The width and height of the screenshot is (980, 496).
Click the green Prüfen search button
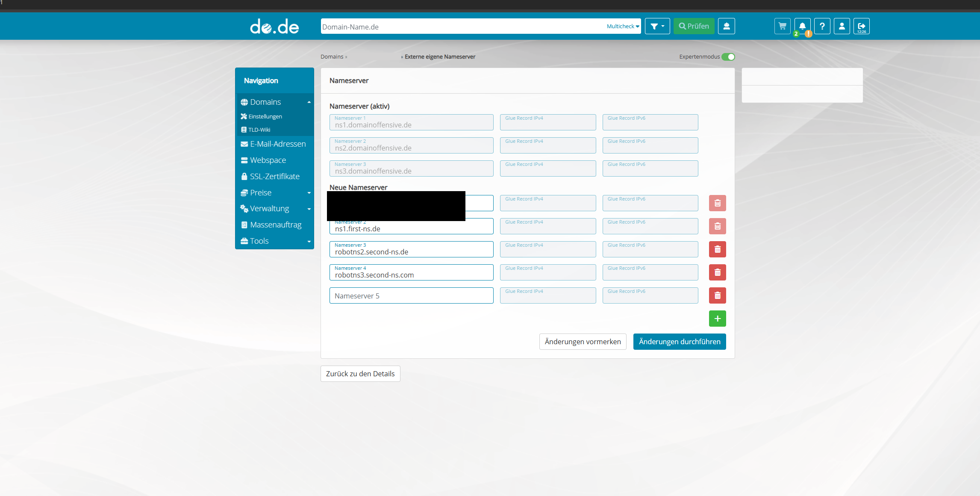pos(694,26)
